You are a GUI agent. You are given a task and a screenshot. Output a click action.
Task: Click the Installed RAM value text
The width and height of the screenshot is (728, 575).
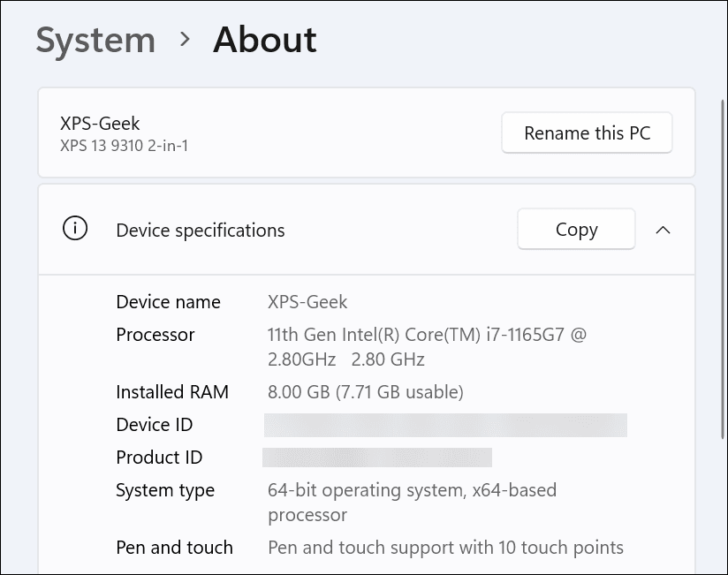(366, 391)
